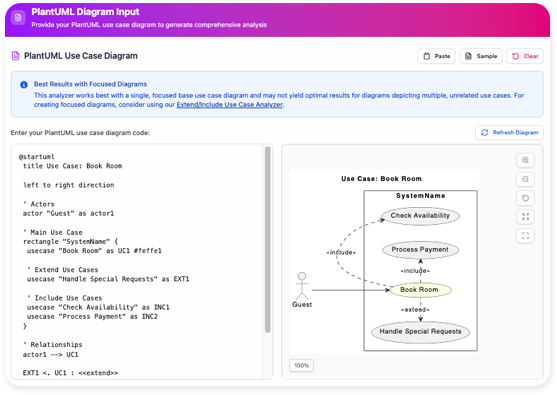
Task: Zoom in on the diagram preview
Action: pyautogui.click(x=525, y=160)
